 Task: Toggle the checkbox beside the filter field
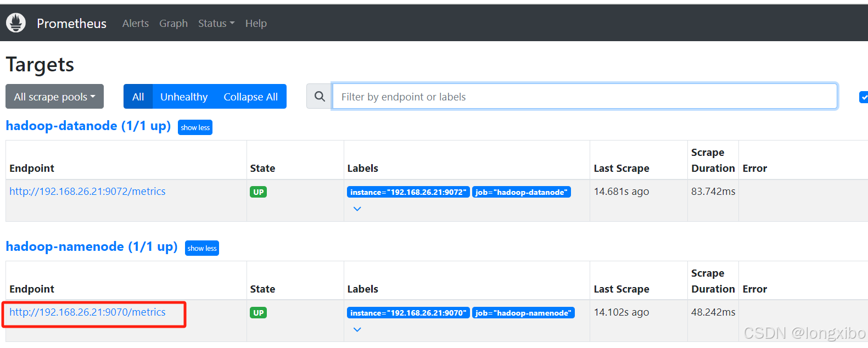[x=864, y=97]
